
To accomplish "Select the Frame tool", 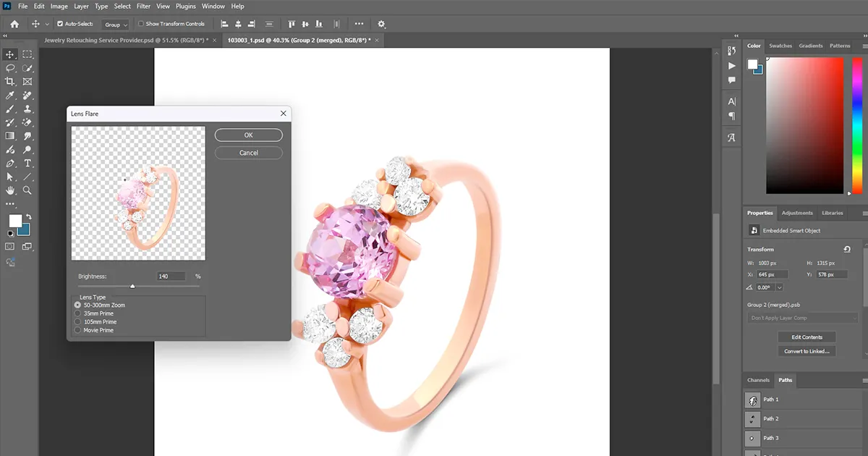I will (x=27, y=82).
